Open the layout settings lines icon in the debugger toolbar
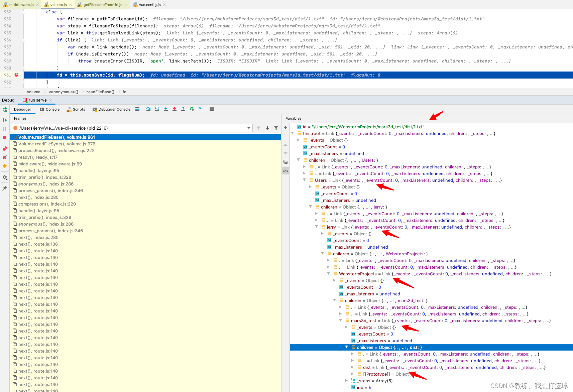 pos(137,109)
